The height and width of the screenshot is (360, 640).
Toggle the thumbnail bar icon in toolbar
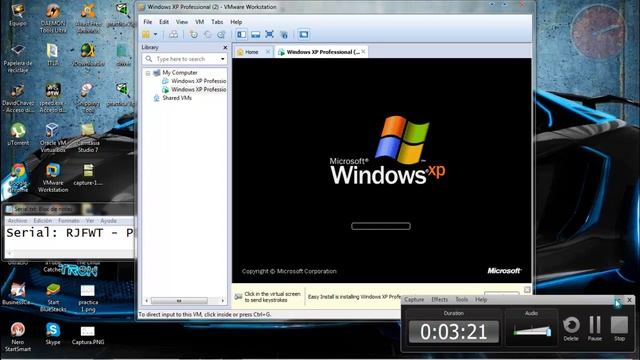(x=256, y=34)
